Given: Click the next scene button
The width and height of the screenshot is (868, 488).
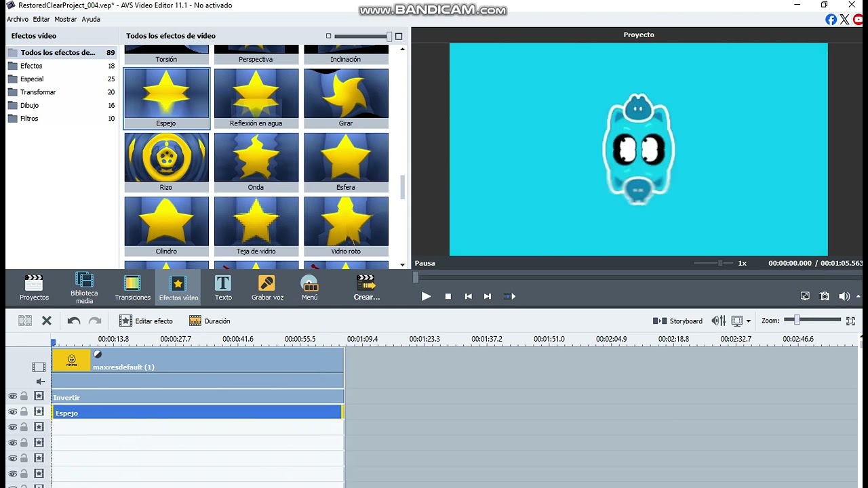Looking at the screenshot, I should (x=509, y=296).
